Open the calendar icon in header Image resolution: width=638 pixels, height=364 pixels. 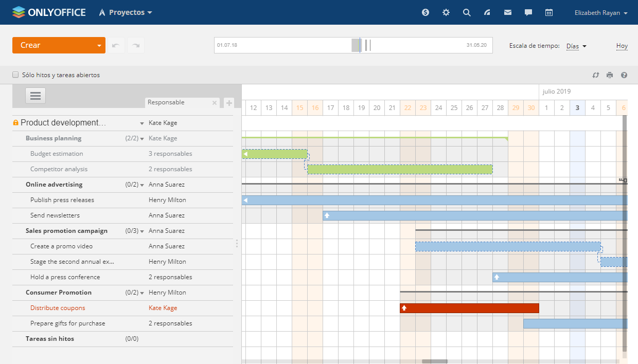(x=549, y=13)
